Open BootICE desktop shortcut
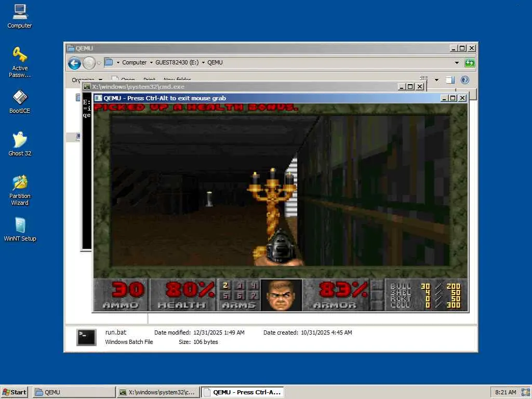Image resolution: width=532 pixels, height=399 pixels. [x=20, y=101]
